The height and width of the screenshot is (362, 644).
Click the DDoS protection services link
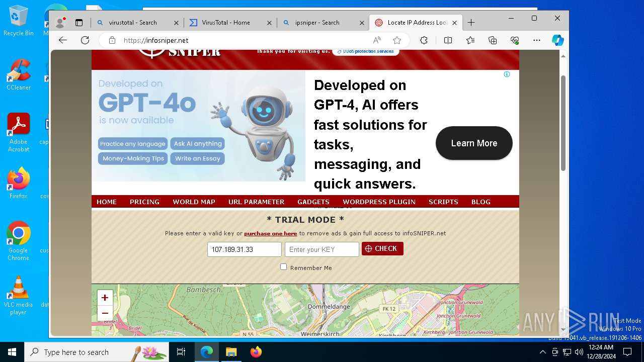click(366, 51)
